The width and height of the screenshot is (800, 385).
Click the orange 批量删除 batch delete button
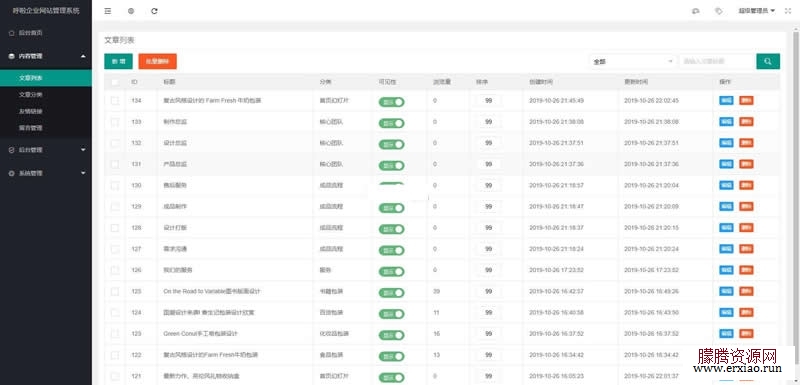click(158, 61)
